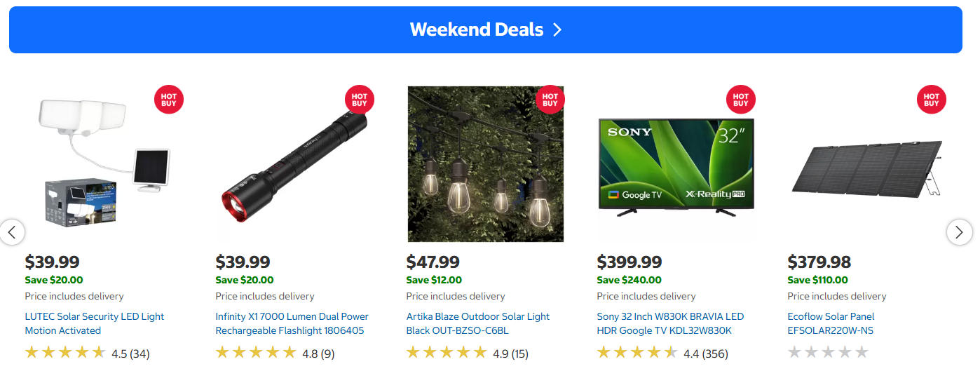Screen dimensions: 980x383
Task: Click the Hot Buy badge on LUTEC light
Action: 169,100
